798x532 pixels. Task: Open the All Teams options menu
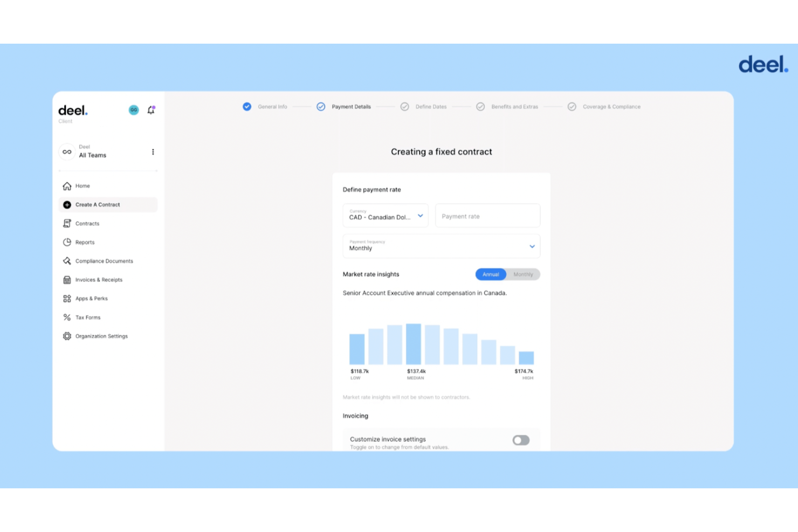click(153, 151)
